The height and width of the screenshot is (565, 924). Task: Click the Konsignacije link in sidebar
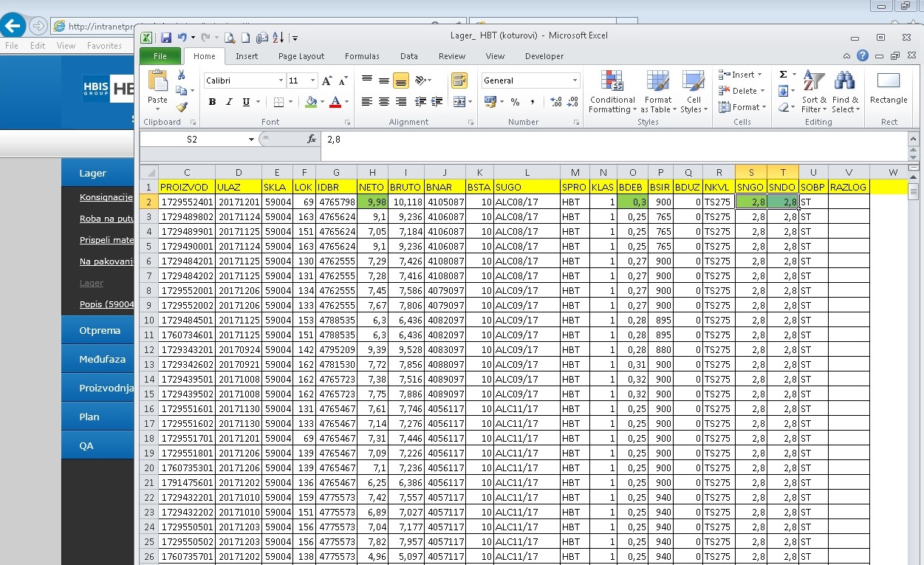coord(106,197)
